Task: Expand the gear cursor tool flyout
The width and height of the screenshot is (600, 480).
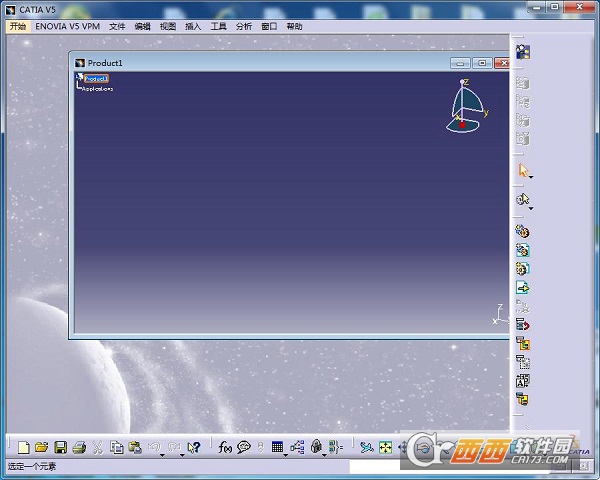Action: [x=531, y=209]
